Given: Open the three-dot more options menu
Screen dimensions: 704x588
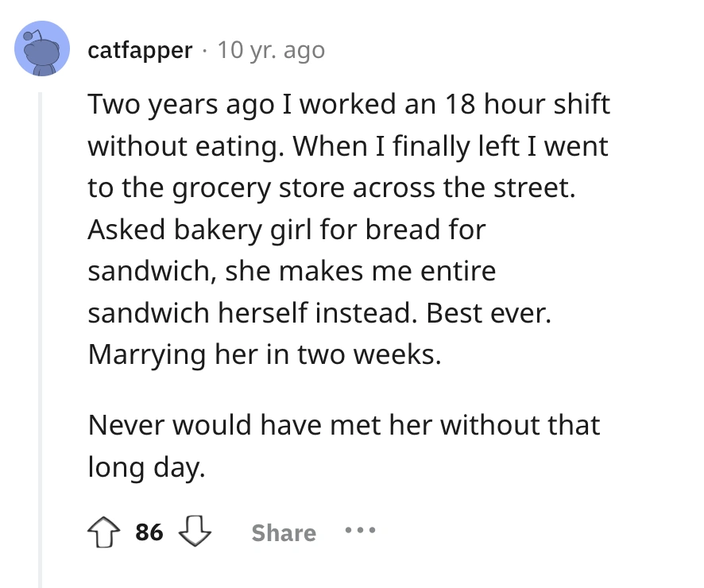Looking at the screenshot, I should 360,532.
